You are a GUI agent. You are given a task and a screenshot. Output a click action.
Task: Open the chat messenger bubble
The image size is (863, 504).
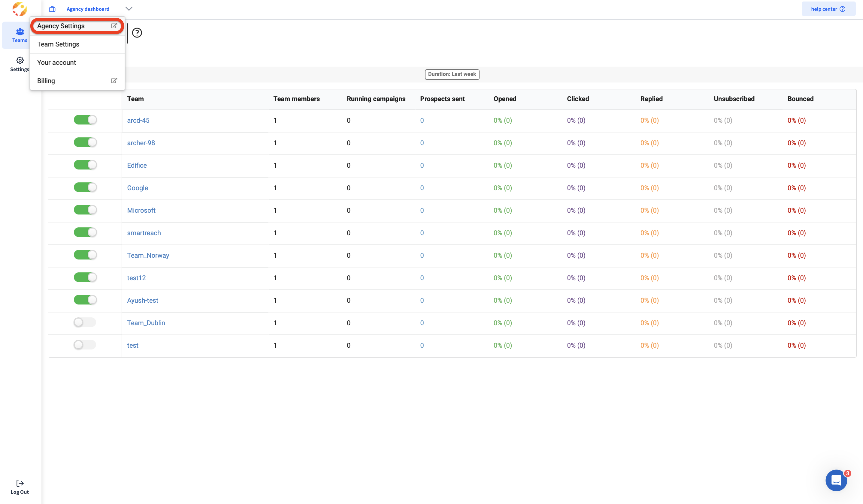tap(836, 480)
